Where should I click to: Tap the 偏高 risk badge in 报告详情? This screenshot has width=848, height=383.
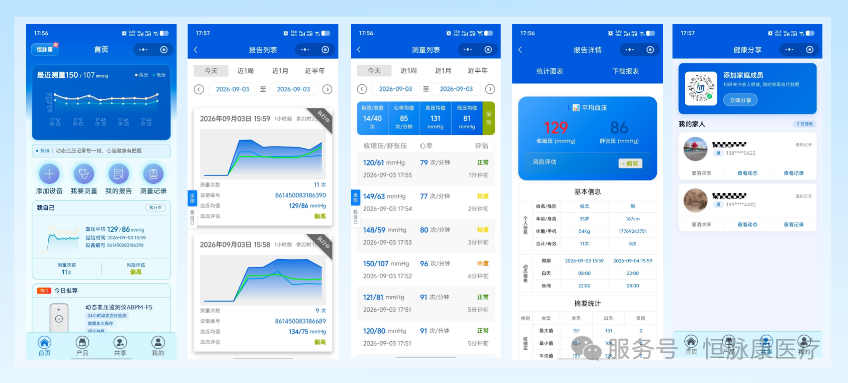point(630,163)
